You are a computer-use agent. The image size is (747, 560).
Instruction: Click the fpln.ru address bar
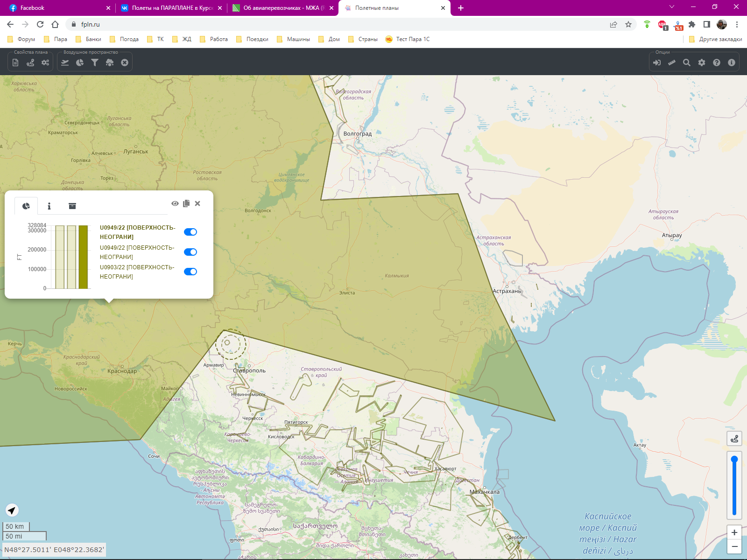327,24
